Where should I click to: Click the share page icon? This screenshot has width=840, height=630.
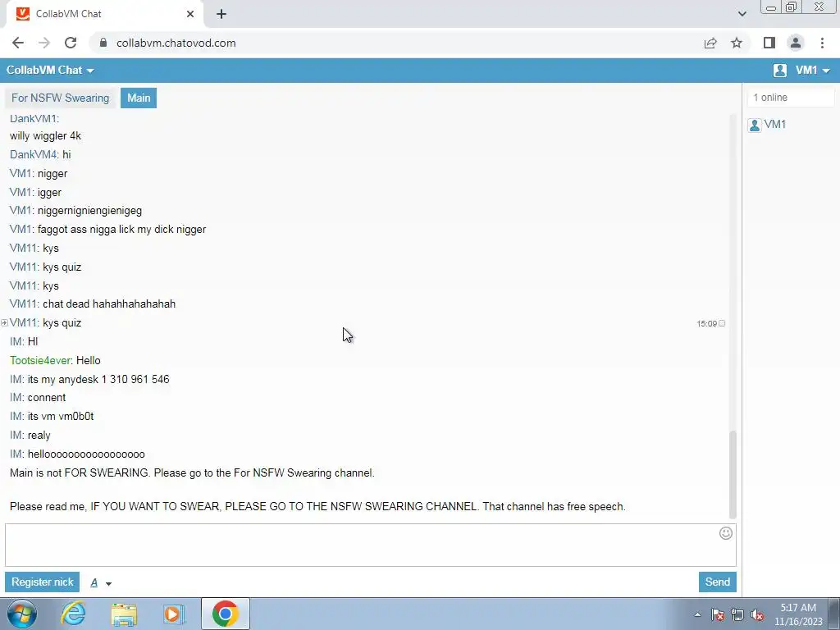710,43
